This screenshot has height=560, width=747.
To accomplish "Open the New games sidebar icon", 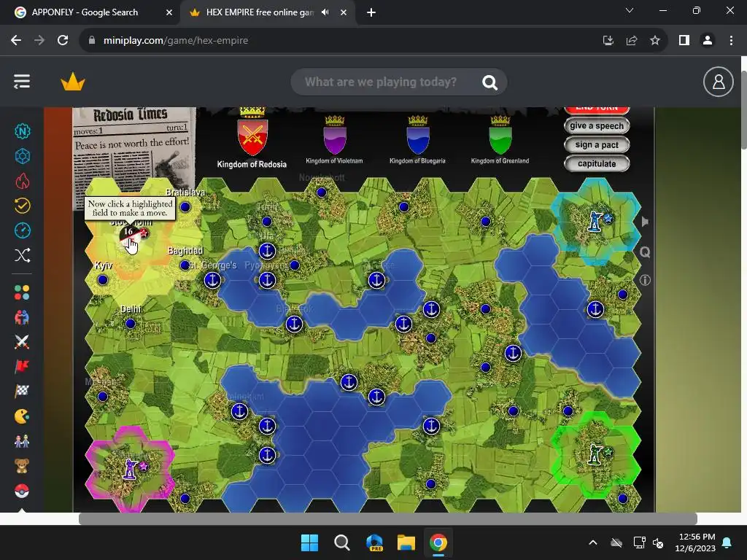I will [x=22, y=131].
